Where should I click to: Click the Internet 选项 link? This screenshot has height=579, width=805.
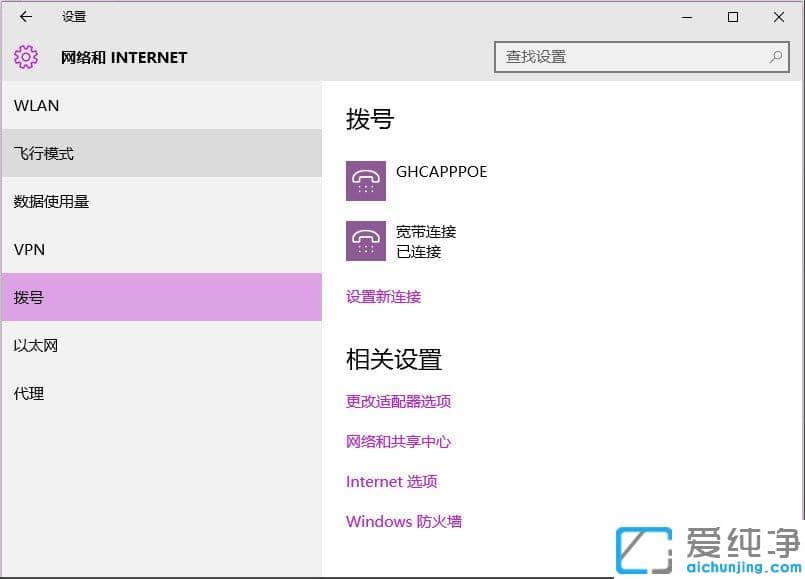391,481
